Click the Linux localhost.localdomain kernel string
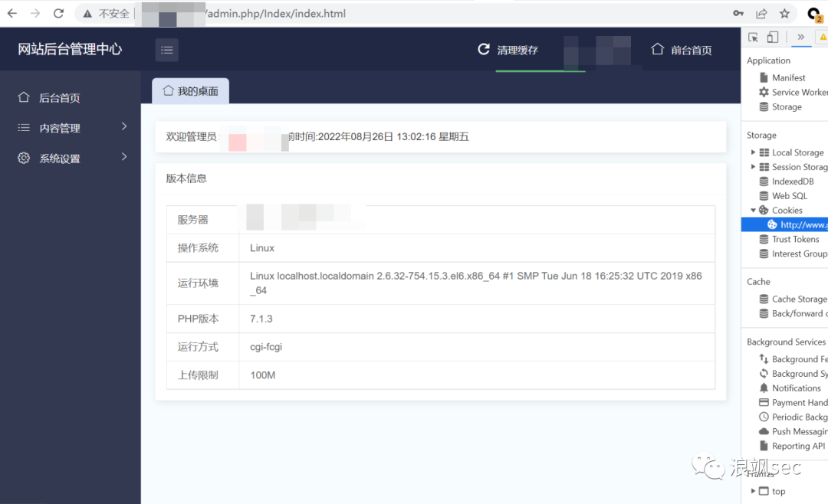Screen dimensions: 828x504 [476, 283]
